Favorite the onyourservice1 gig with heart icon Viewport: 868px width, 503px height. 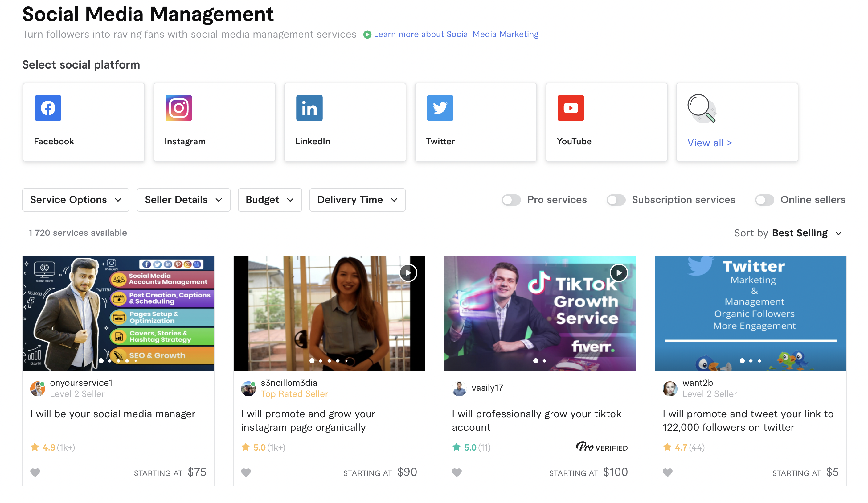click(35, 472)
